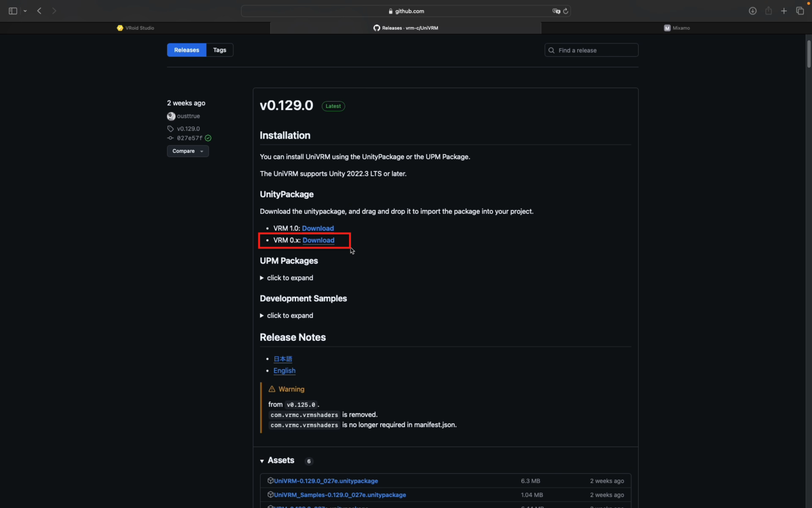The image size is (812, 508).
Task: Collapse the Assets section
Action: [262, 461]
